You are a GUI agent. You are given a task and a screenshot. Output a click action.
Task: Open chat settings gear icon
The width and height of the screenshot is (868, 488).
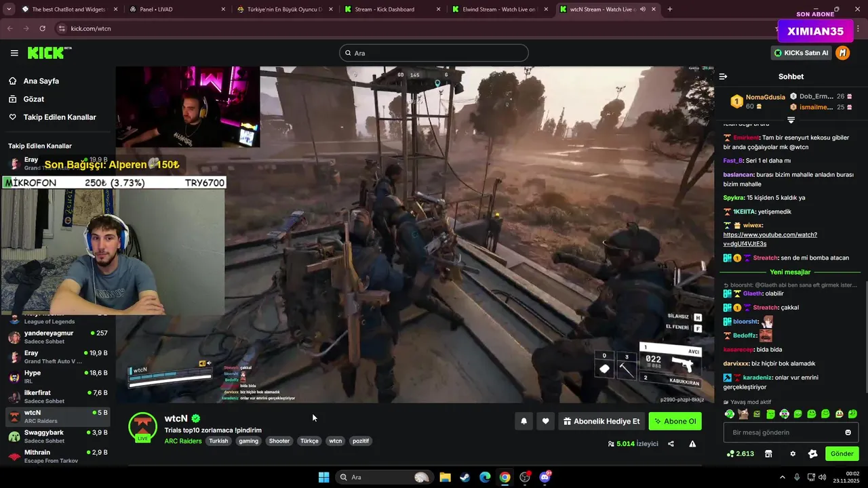793,453
